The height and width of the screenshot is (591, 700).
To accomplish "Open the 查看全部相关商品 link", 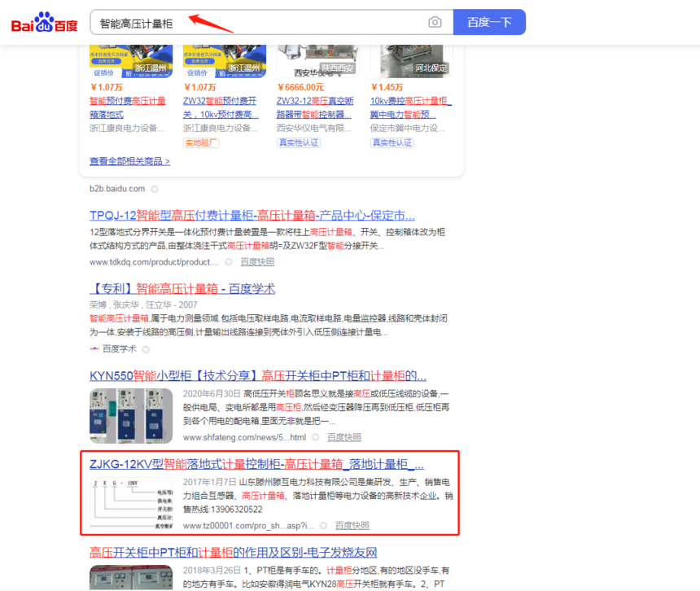I will (x=129, y=161).
